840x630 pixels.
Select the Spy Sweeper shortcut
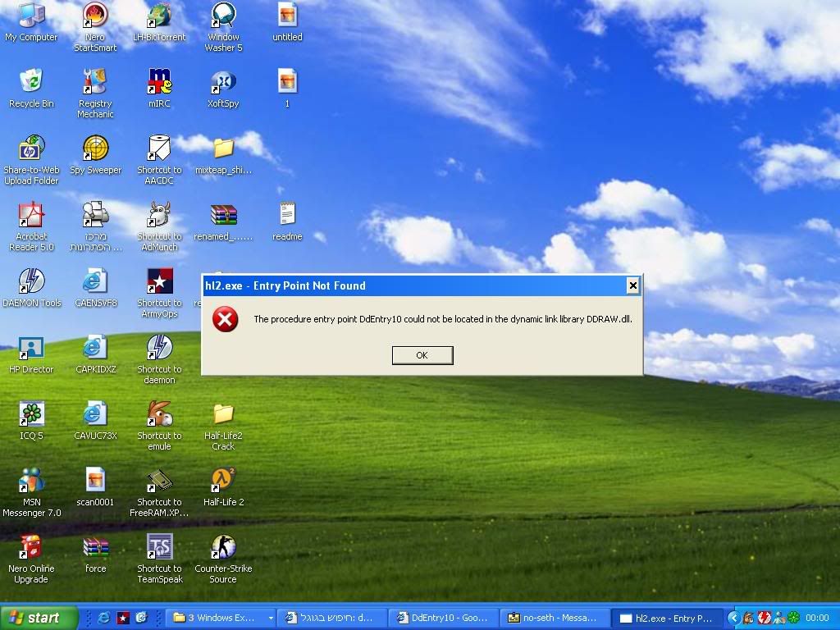click(95, 155)
